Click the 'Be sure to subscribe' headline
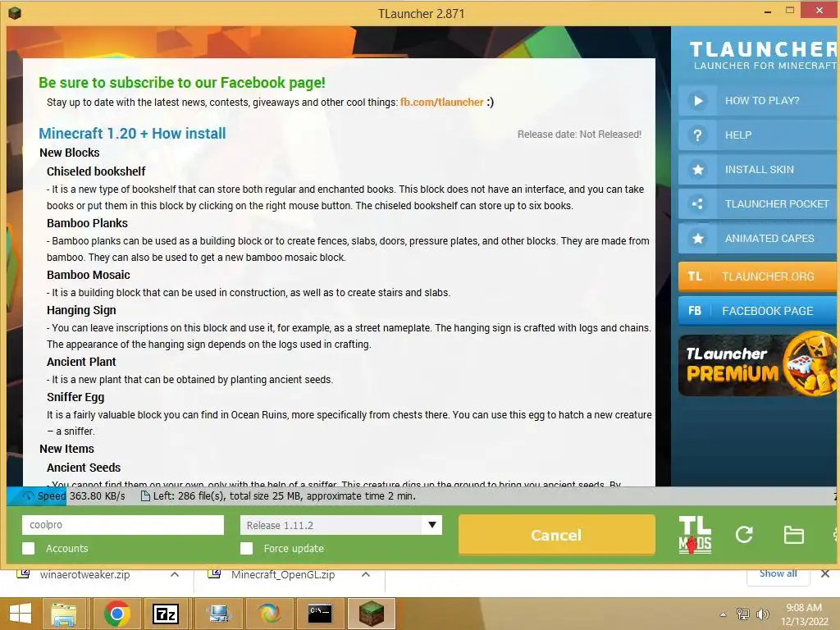The height and width of the screenshot is (630, 840). [182, 83]
